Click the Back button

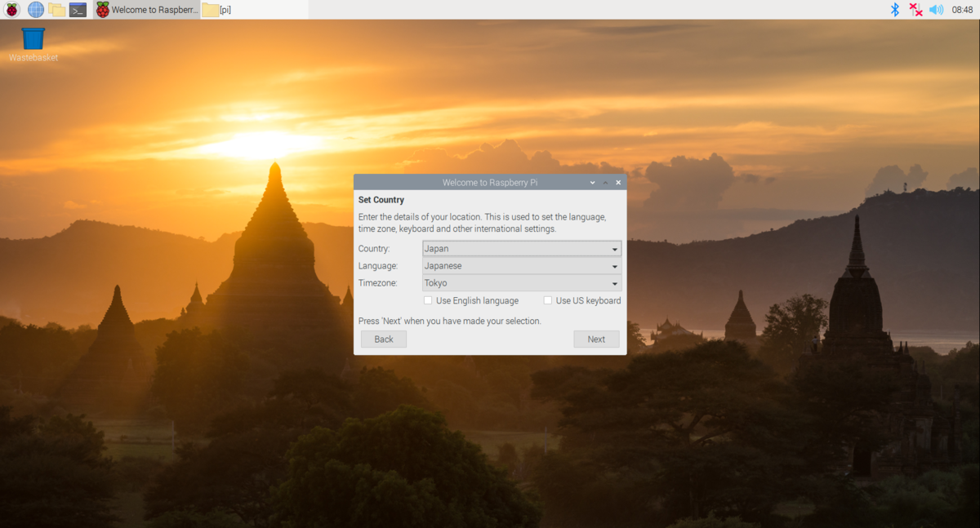pyautogui.click(x=384, y=339)
